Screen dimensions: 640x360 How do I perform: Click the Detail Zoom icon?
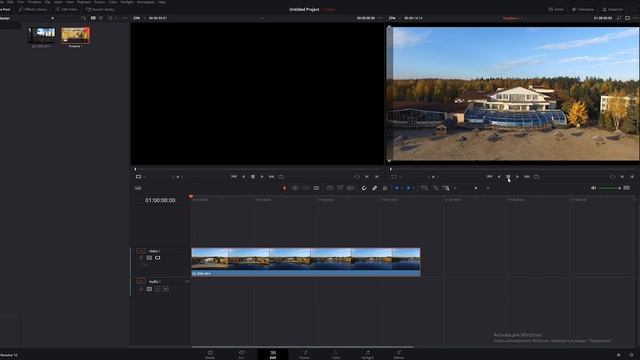click(x=436, y=188)
